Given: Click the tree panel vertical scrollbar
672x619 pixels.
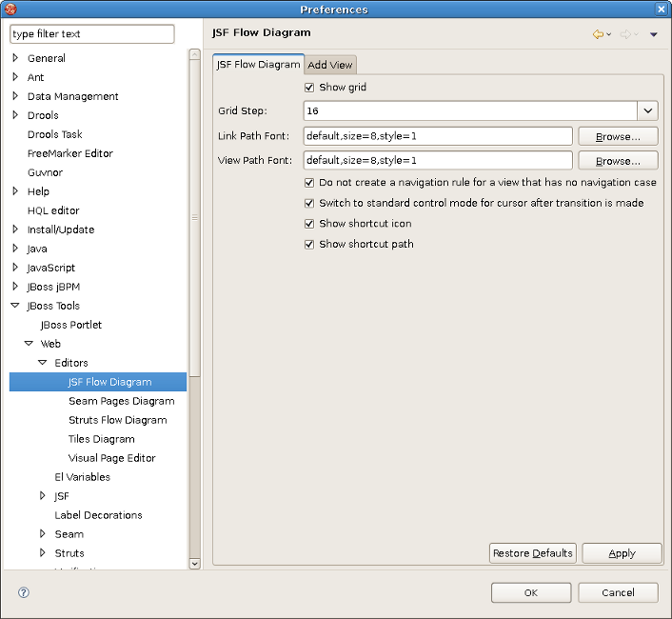Looking at the screenshot, I should click(x=194, y=219).
